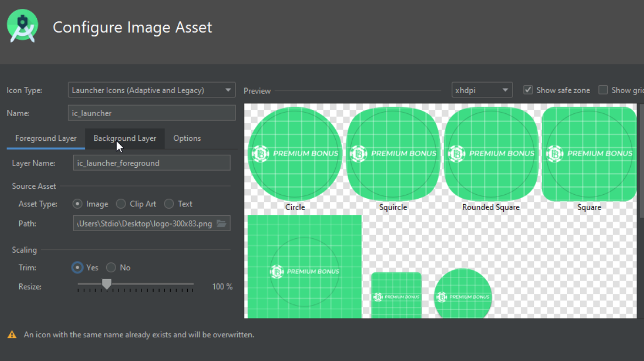This screenshot has width=644, height=361.
Task: Click the Scaling section label
Action: [x=24, y=250]
